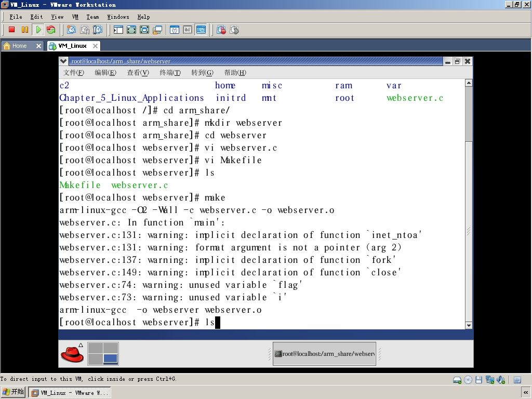532x399 pixels.
Task: Open the terminal 文件(F) menu
Action: coord(74,73)
